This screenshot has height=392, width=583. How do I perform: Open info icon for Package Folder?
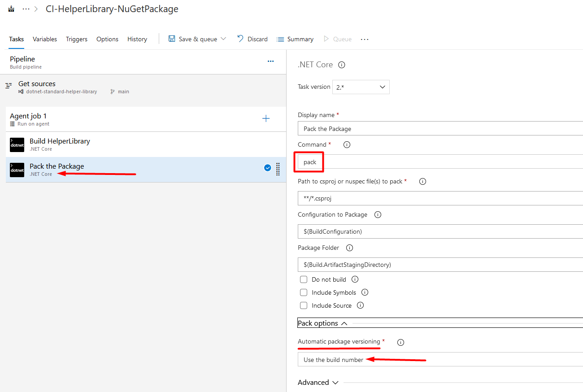pos(350,248)
